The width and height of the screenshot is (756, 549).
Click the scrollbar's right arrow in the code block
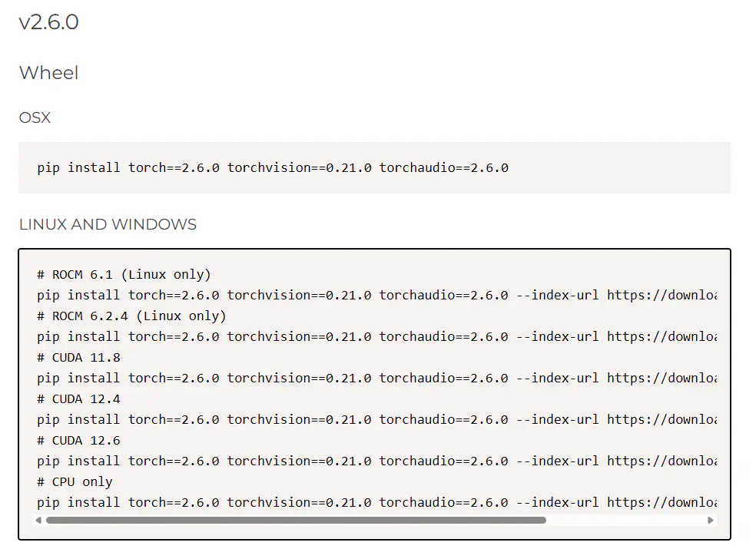(x=711, y=520)
